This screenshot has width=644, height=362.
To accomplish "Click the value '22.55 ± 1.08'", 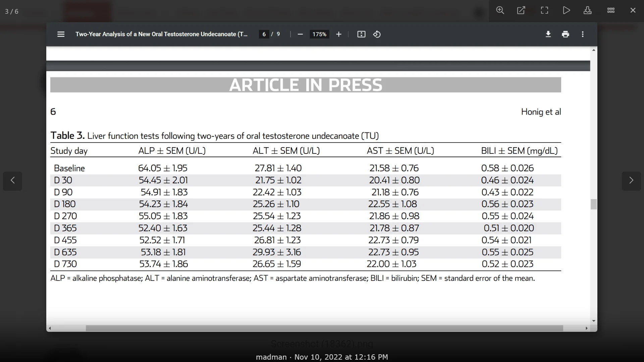I will click(x=392, y=204).
